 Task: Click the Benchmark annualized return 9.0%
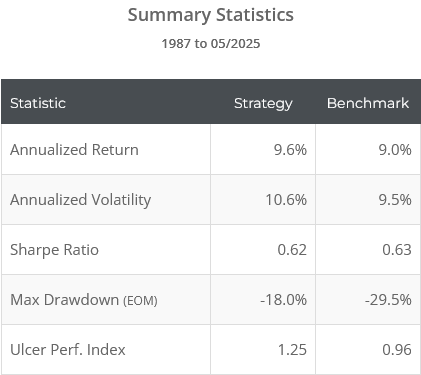click(x=395, y=150)
